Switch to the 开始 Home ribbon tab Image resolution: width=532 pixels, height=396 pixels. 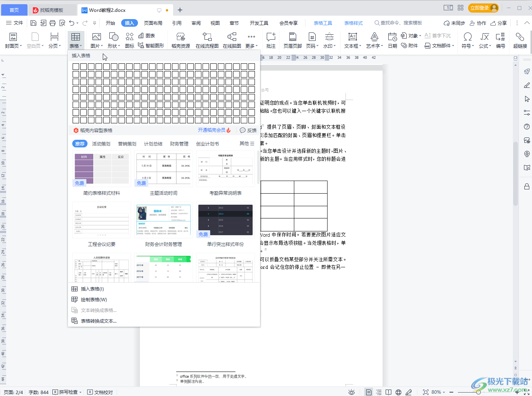pos(110,23)
